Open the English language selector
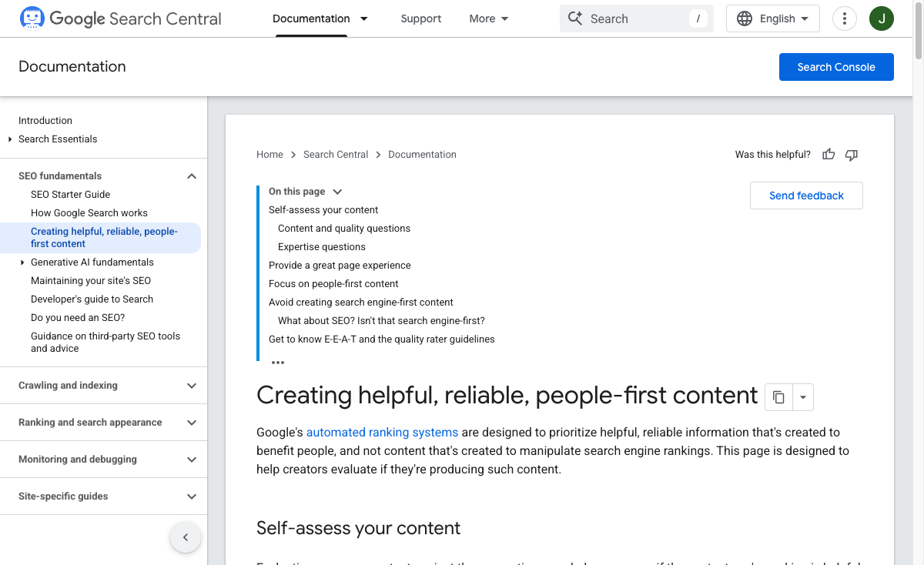924x565 pixels. coord(773,18)
